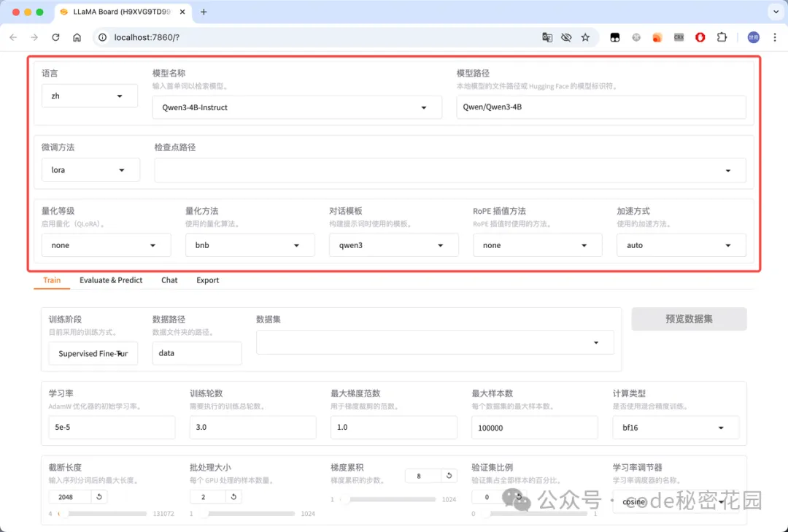
Task: Open the 量化方法 dropdown showing bnb
Action: (250, 245)
